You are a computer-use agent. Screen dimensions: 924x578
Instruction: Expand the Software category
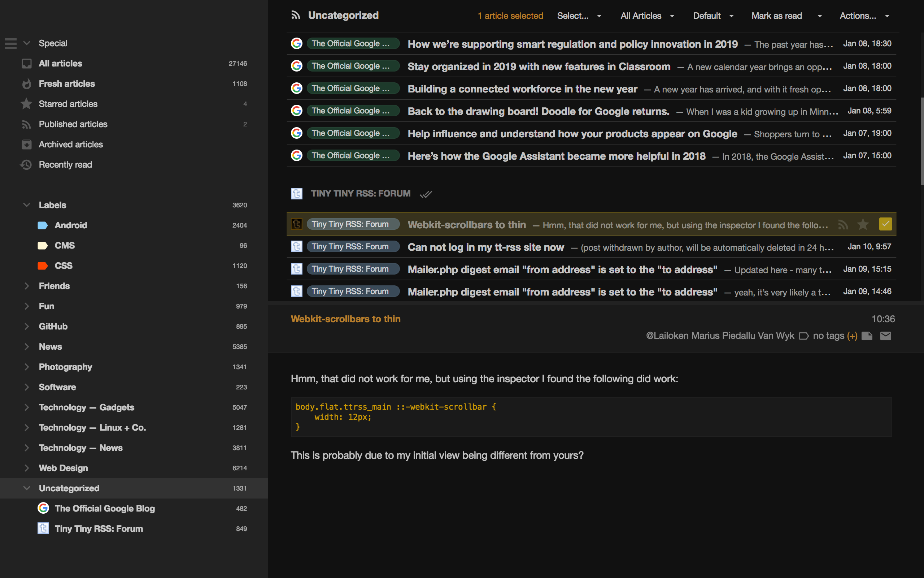coord(27,388)
